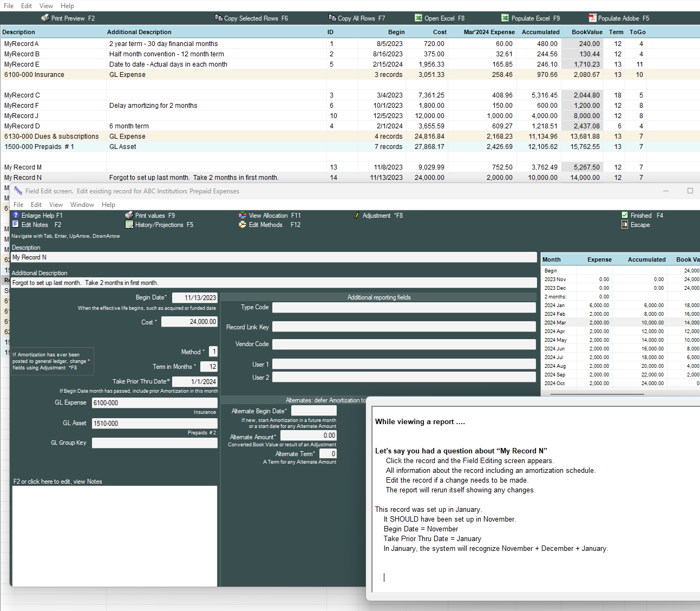Click Print values F9 icon
This screenshot has height=611, width=700.
point(129,216)
